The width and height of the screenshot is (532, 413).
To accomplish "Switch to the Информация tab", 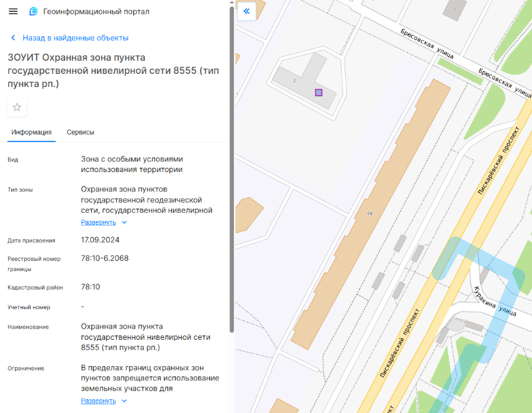I will point(31,132).
